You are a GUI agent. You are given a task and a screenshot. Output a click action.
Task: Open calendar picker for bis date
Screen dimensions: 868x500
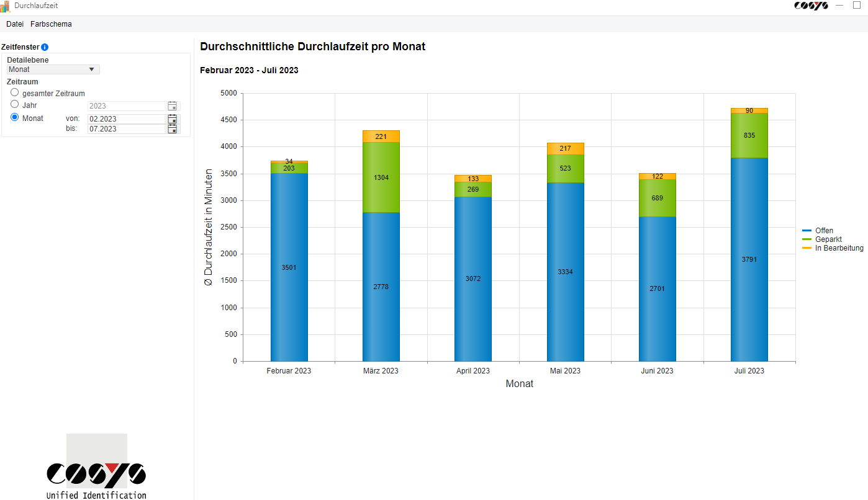[173, 128]
